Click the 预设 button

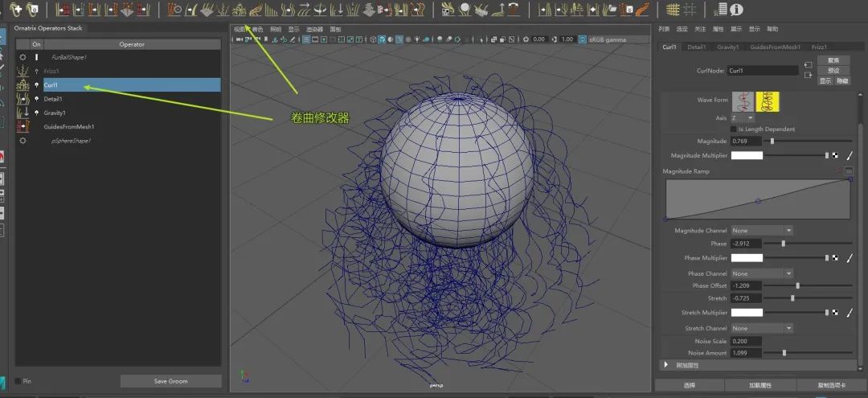pyautogui.click(x=833, y=70)
